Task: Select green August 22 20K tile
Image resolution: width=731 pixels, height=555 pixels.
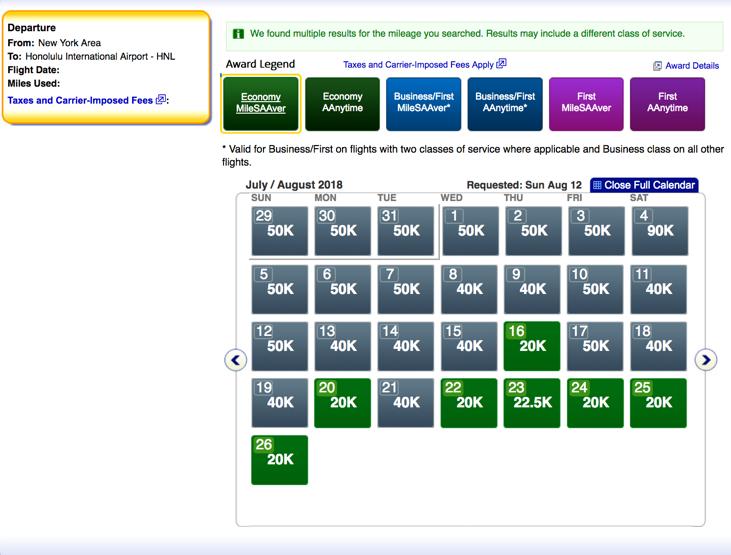Action: click(x=469, y=403)
